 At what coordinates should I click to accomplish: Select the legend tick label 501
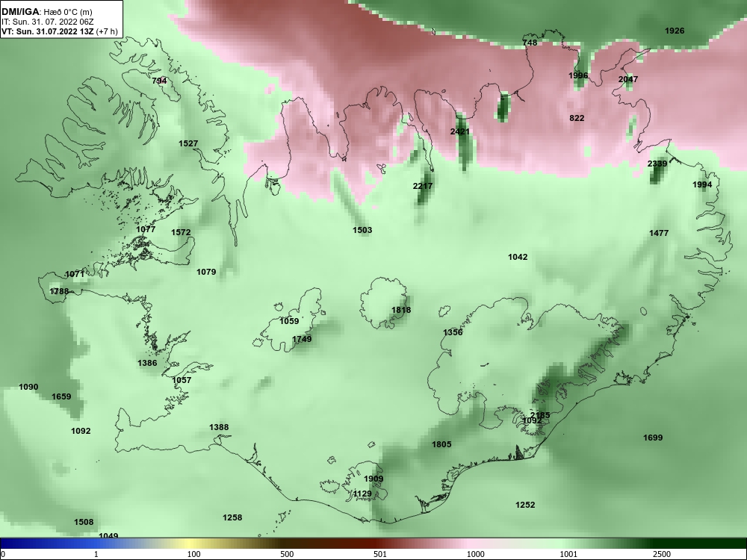click(x=379, y=554)
